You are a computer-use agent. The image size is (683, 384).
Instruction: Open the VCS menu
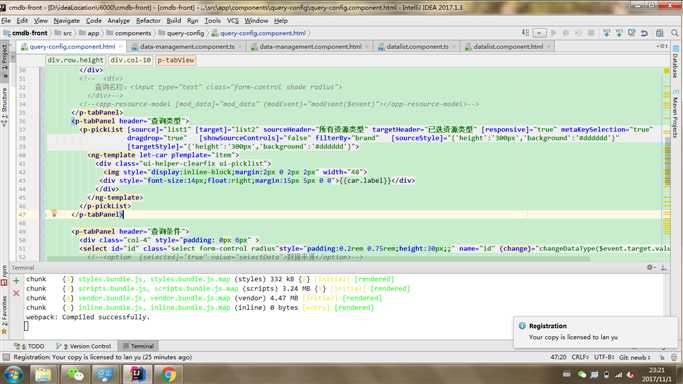point(233,20)
